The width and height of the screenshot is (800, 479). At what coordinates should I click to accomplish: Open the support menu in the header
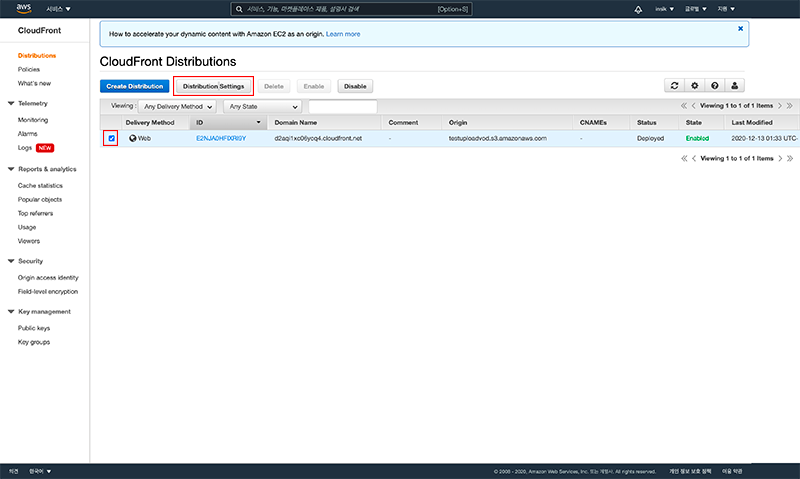point(726,9)
